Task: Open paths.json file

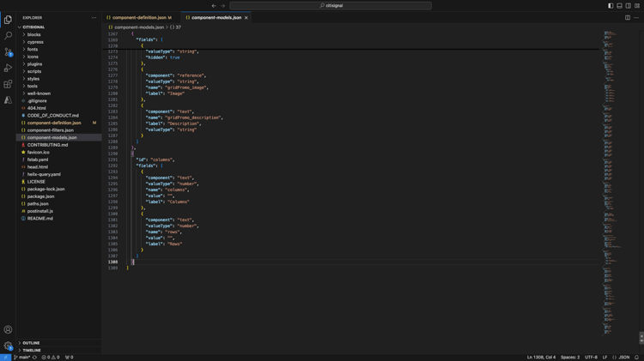Action: point(38,204)
